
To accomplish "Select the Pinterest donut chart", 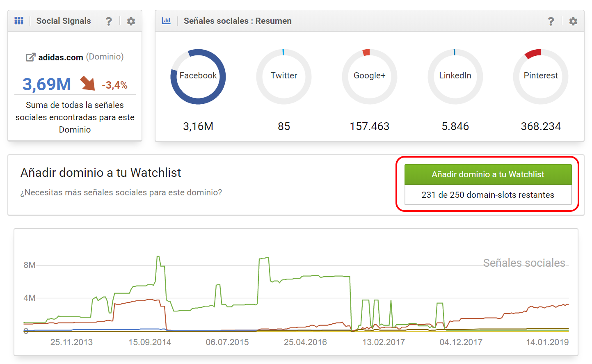I will pos(541,76).
